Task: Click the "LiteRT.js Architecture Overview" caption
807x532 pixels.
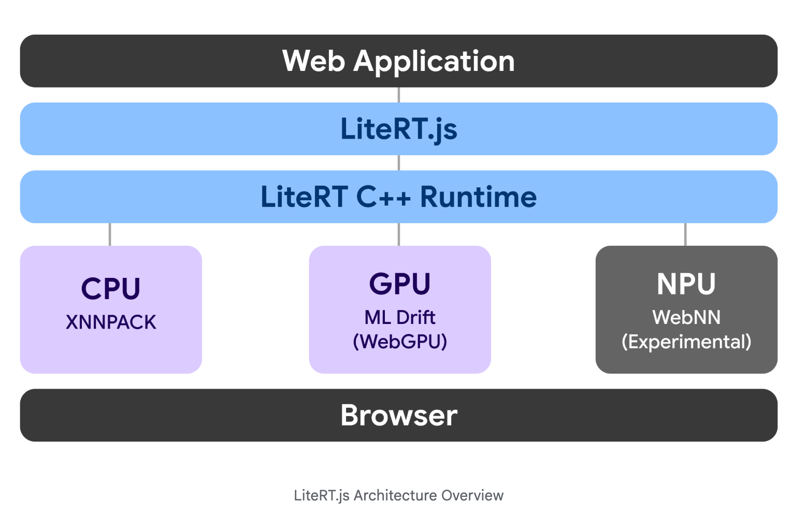Action: point(398,495)
